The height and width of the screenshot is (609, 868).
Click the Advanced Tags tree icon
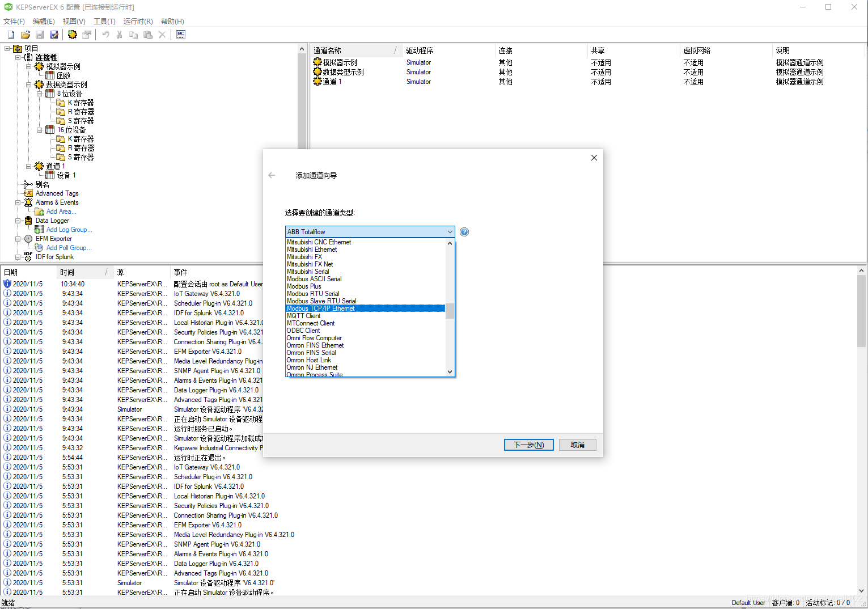pyautogui.click(x=28, y=193)
